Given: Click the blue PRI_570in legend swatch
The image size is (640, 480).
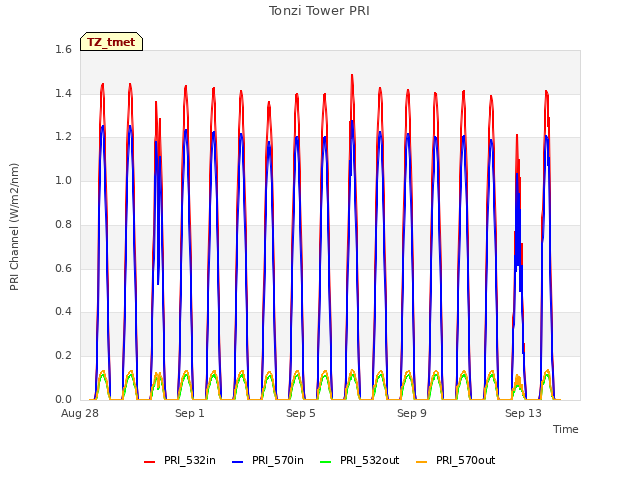Looking at the screenshot, I should [x=238, y=462].
